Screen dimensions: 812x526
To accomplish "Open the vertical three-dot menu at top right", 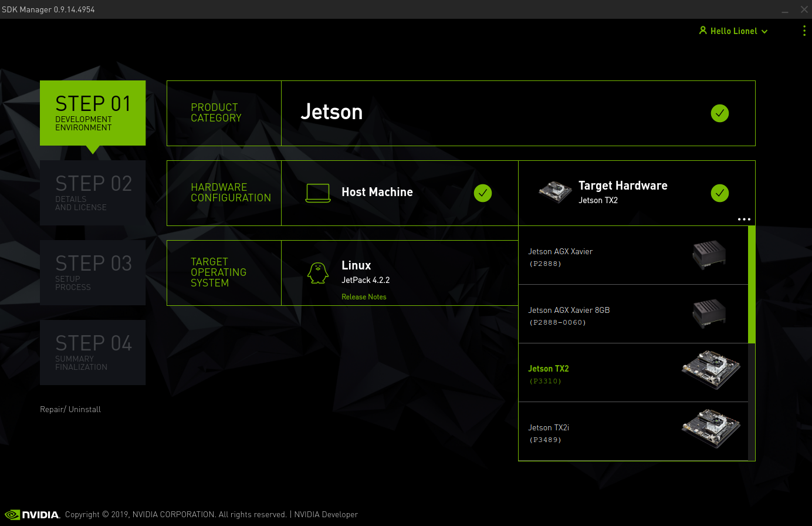I will tap(804, 31).
